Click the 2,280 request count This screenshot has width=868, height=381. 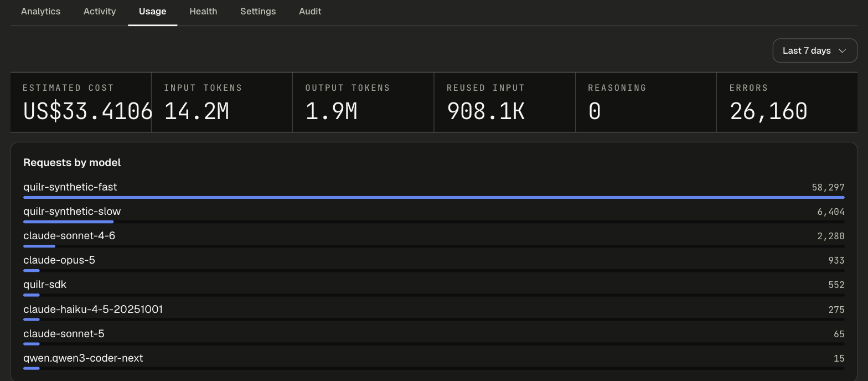coord(831,236)
